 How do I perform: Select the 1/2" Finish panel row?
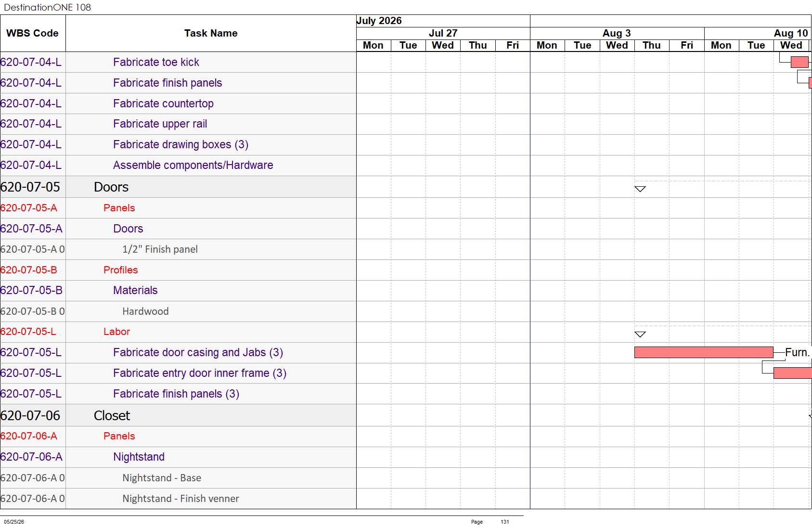(x=178, y=249)
